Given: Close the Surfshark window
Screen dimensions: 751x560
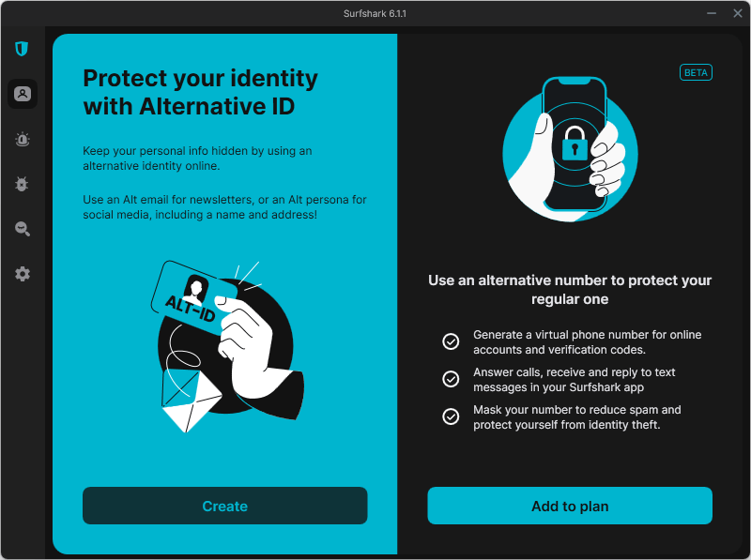Looking at the screenshot, I should click(737, 13).
